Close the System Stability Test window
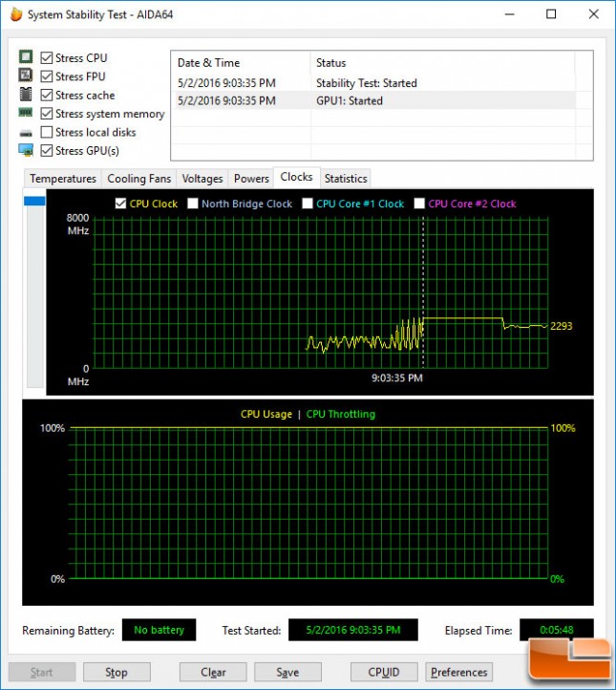The height and width of the screenshot is (690, 616). (594, 14)
